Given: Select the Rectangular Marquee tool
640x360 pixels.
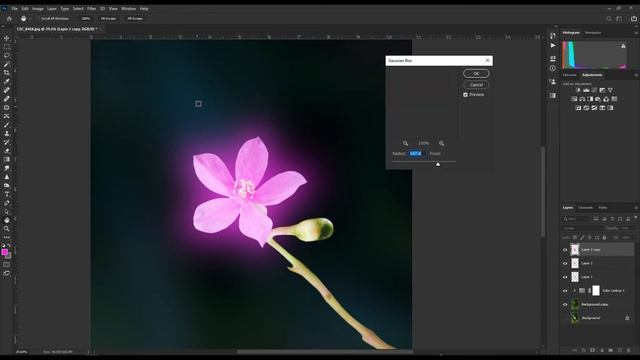Looking at the screenshot, I should (x=7, y=47).
